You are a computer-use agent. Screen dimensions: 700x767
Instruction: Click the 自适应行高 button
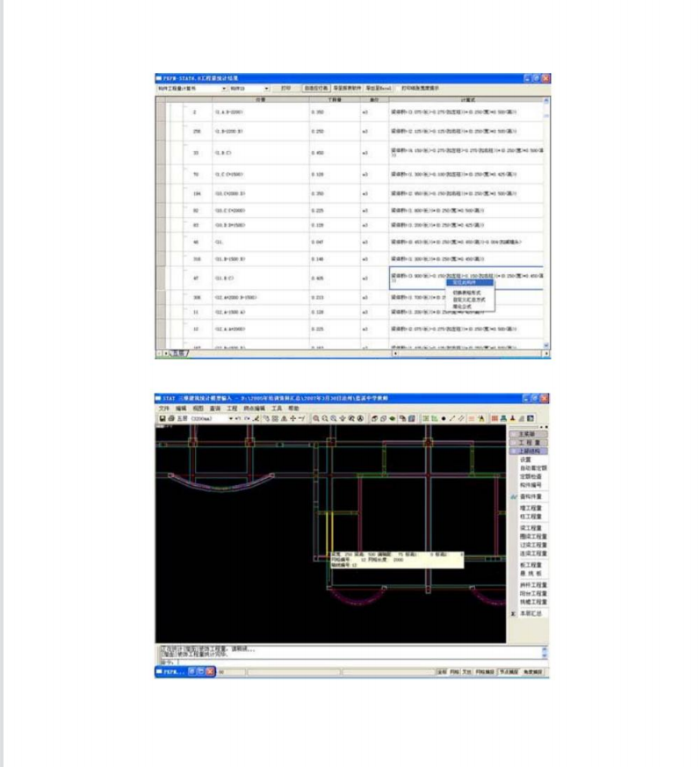click(x=316, y=88)
